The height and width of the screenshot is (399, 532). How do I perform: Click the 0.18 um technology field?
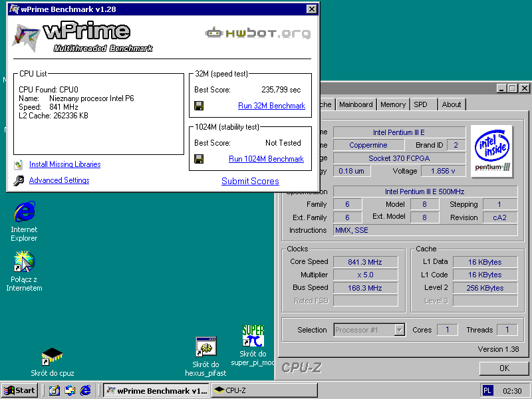tap(352, 171)
